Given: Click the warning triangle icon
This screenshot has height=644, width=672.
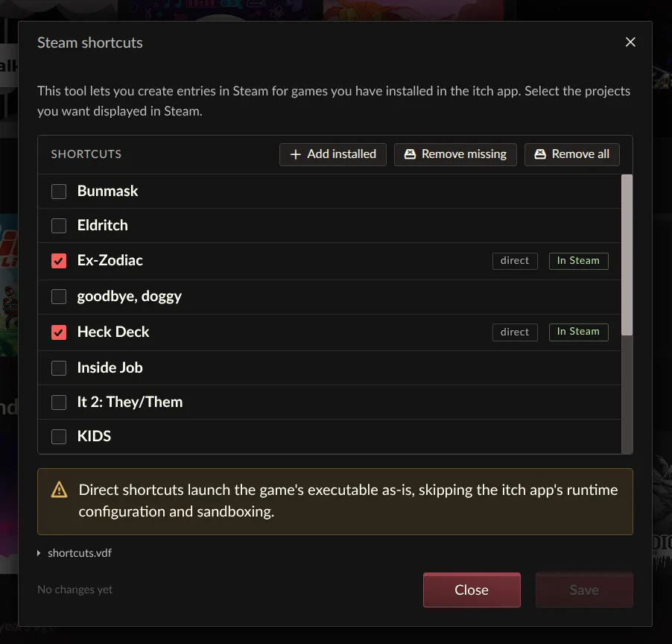Looking at the screenshot, I should [59, 490].
